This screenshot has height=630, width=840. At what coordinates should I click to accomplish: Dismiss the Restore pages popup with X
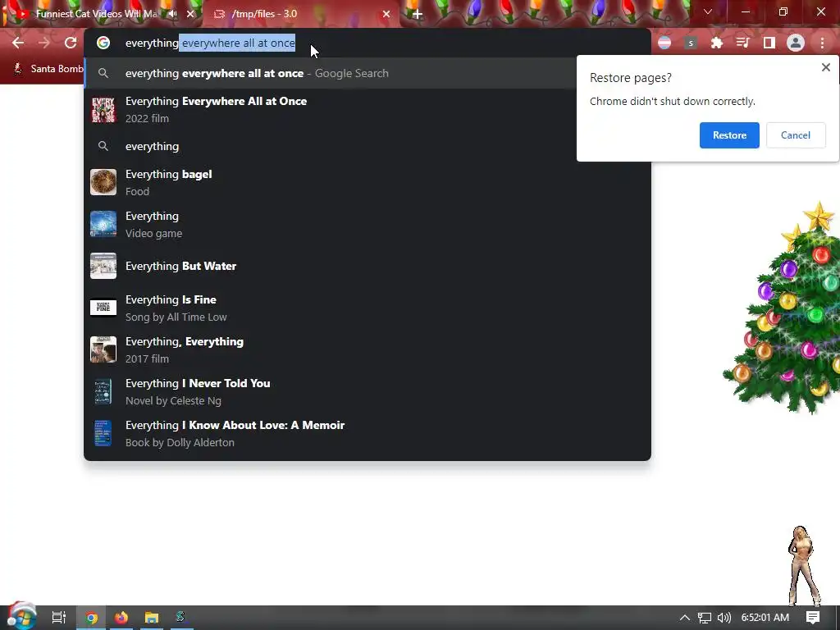point(825,67)
